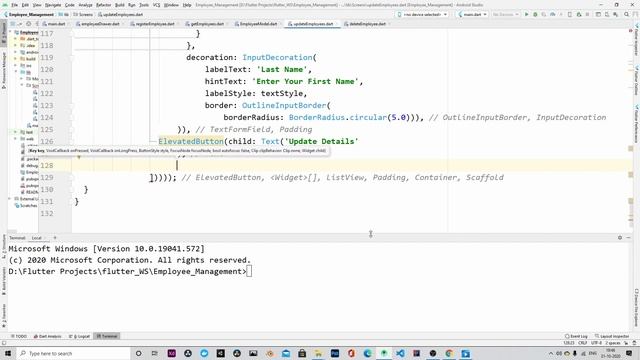The image size is (640, 360).
Task: Open the VCS menu
Action: [x=156, y=5]
